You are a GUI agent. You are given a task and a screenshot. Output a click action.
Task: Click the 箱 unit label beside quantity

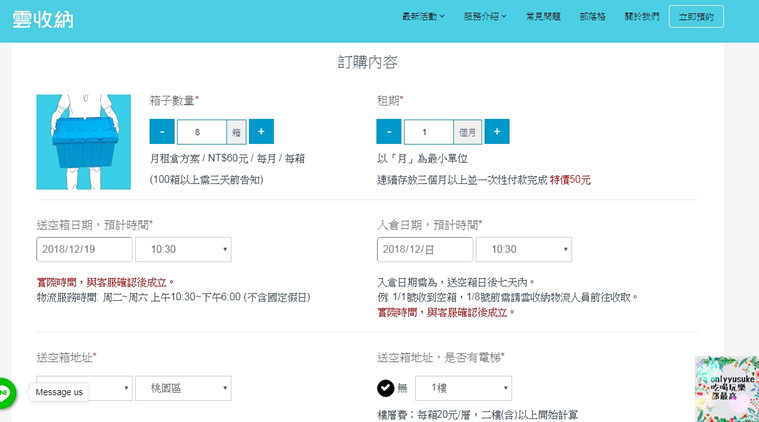(x=237, y=132)
